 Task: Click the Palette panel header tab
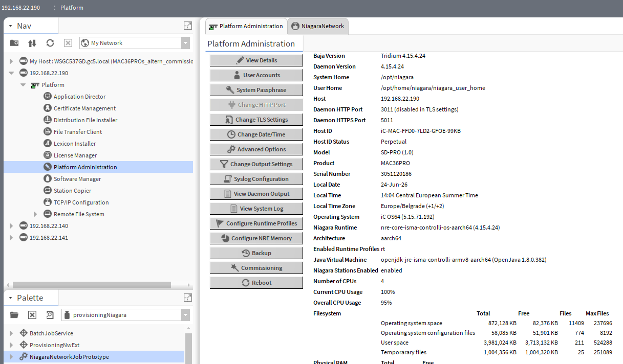coord(31,298)
